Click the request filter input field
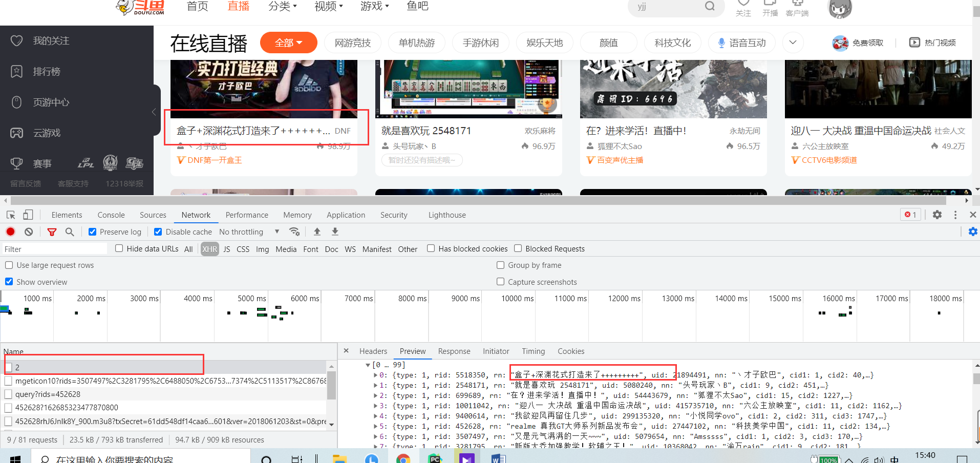980x463 pixels. coord(54,249)
